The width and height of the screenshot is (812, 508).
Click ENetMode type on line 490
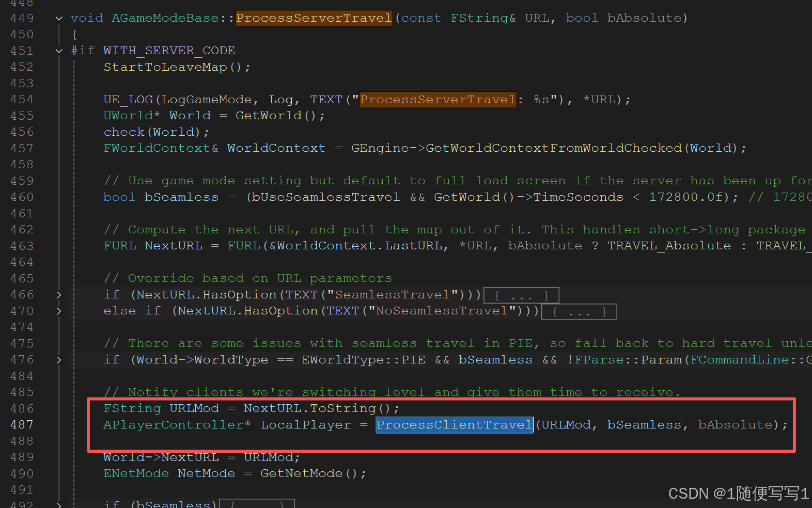(136, 473)
